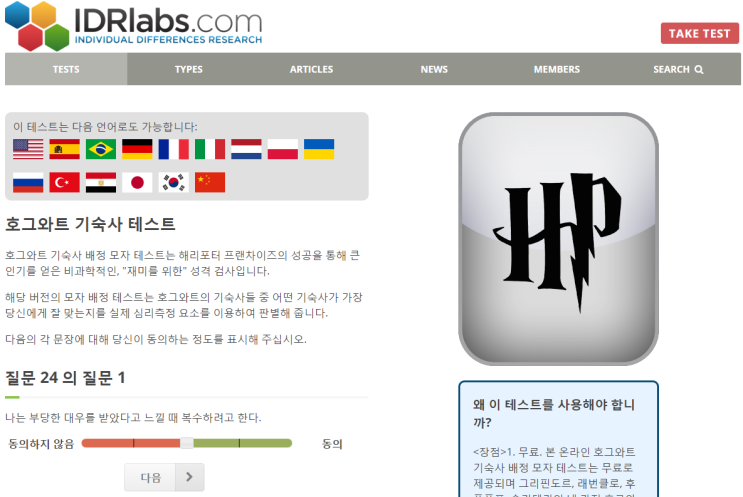Click the question text about revenge
The image size is (743, 497).
[x=133, y=417]
